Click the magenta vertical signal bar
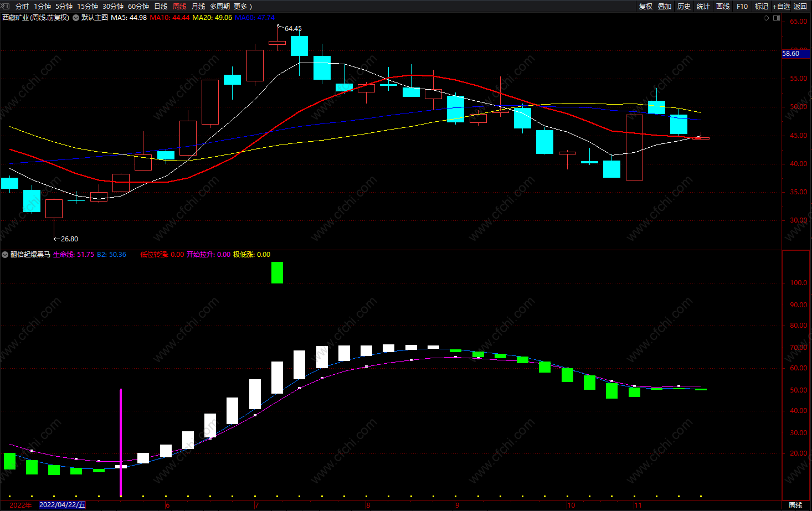 point(121,442)
